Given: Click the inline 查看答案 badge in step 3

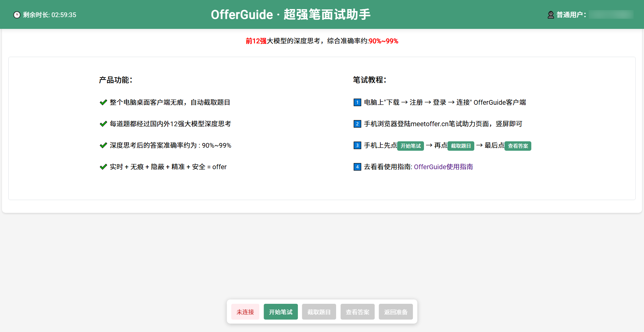Looking at the screenshot, I should click(x=518, y=146).
